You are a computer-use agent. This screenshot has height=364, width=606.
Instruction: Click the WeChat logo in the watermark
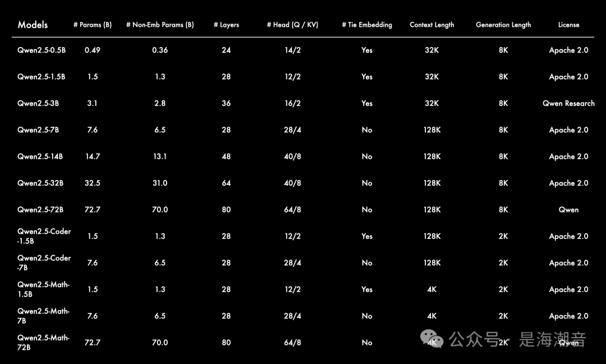433,339
